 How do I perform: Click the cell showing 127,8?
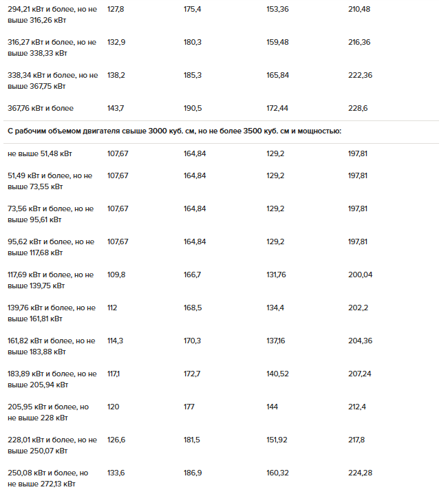point(116,10)
